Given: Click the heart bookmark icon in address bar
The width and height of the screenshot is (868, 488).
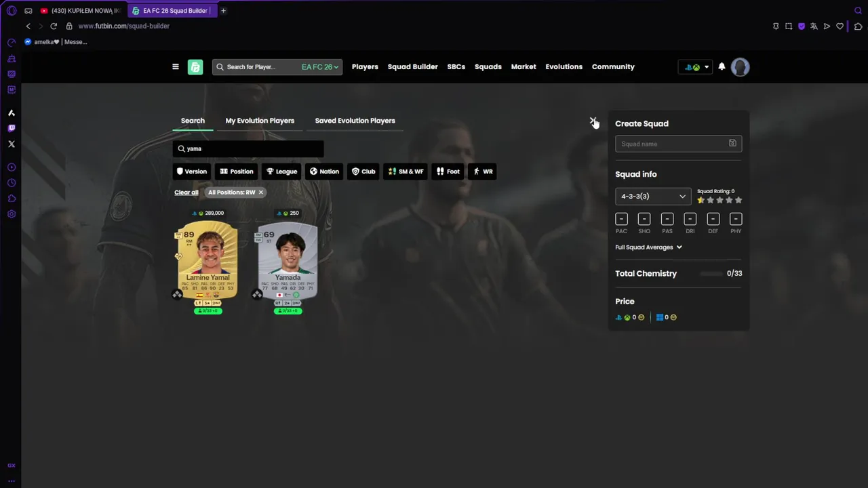Looking at the screenshot, I should coord(840,26).
